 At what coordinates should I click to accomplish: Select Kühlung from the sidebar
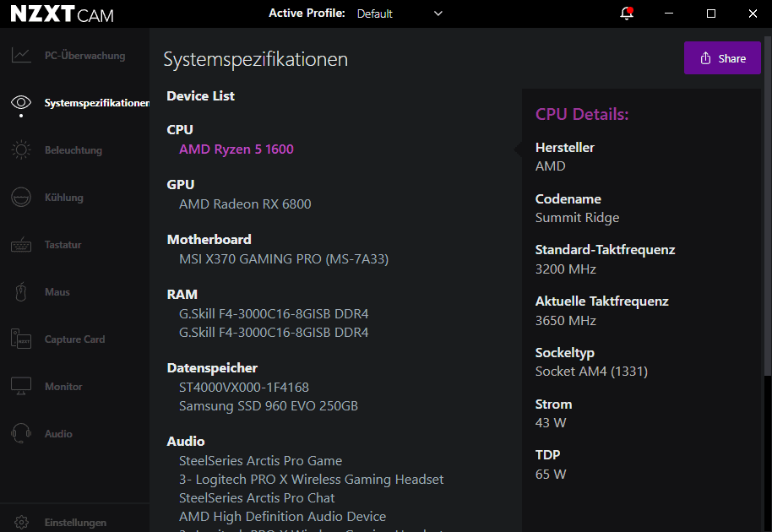pyautogui.click(x=64, y=198)
